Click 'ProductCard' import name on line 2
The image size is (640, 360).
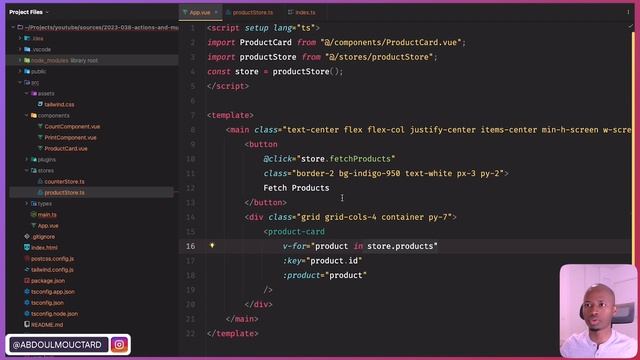point(265,42)
